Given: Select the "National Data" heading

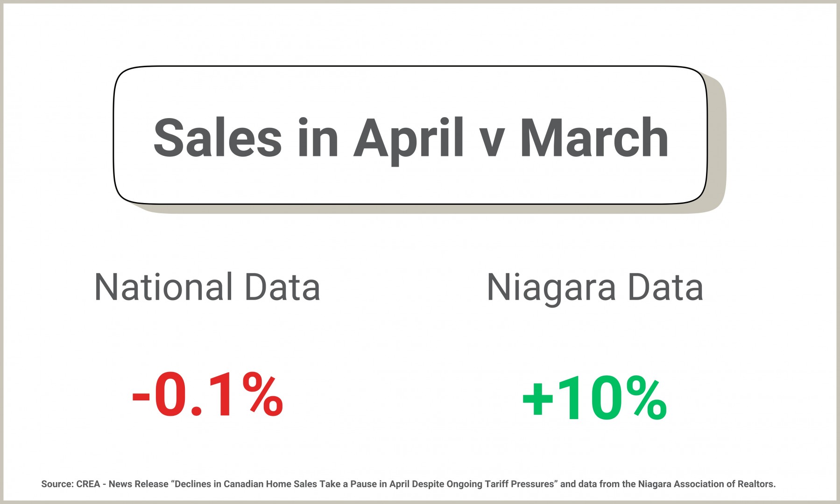Looking at the screenshot, I should [x=207, y=287].
